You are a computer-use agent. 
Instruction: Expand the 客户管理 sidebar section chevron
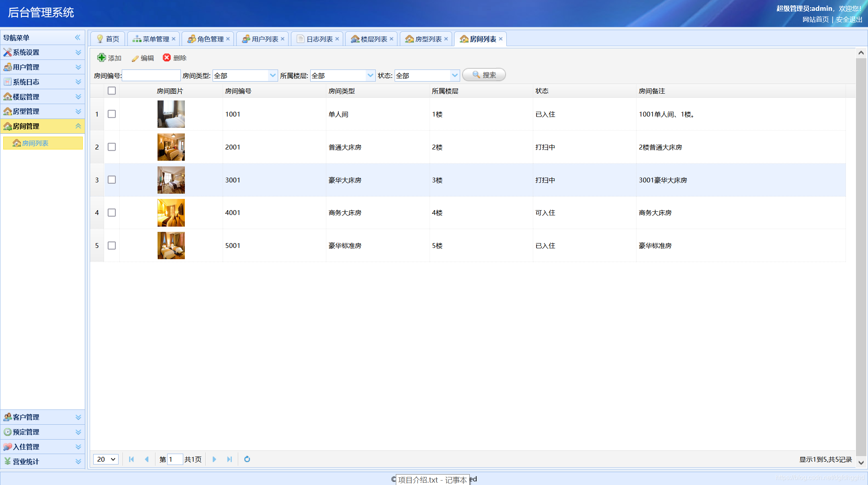coord(78,417)
